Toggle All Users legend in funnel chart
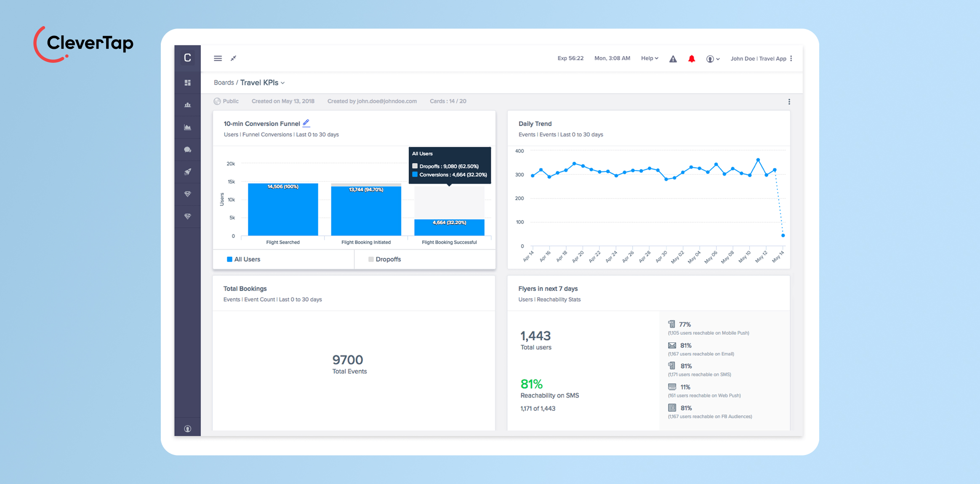 [x=244, y=259]
